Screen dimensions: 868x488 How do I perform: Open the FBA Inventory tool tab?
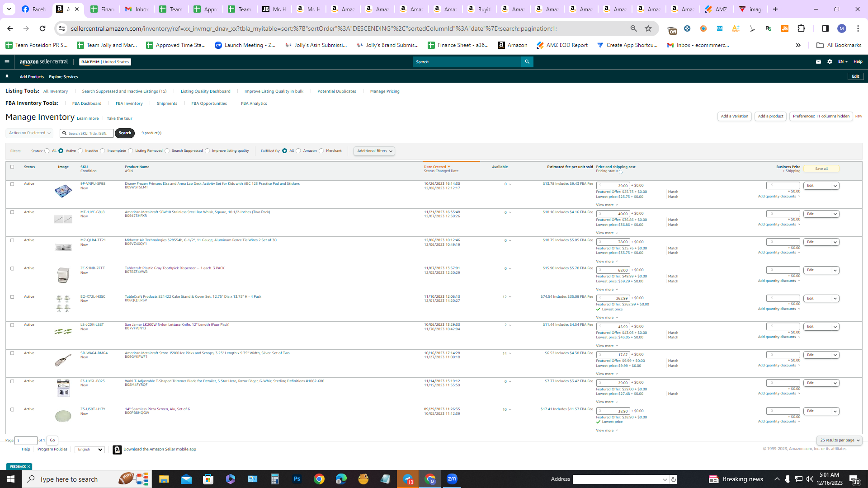point(129,103)
